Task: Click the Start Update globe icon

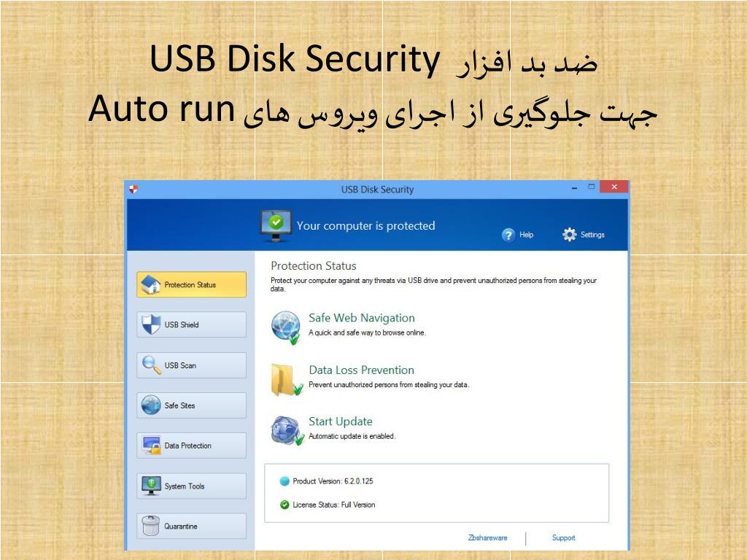Action: tap(287, 430)
